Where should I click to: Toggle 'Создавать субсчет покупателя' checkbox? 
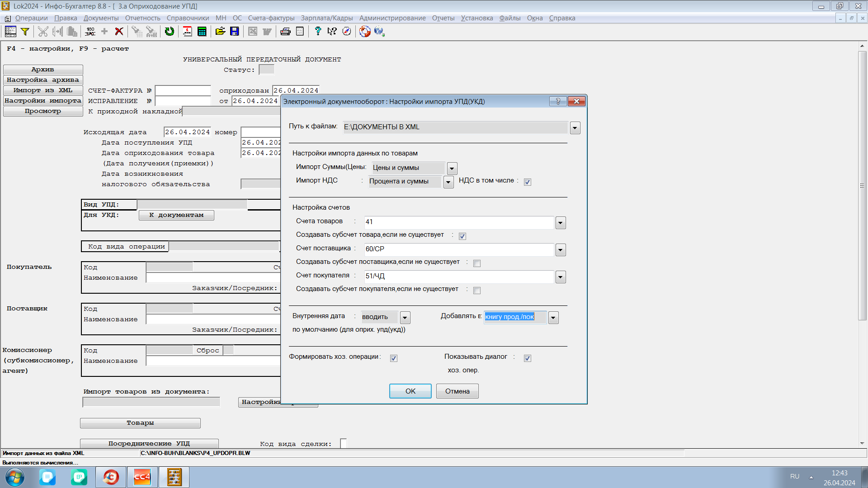[x=476, y=291]
